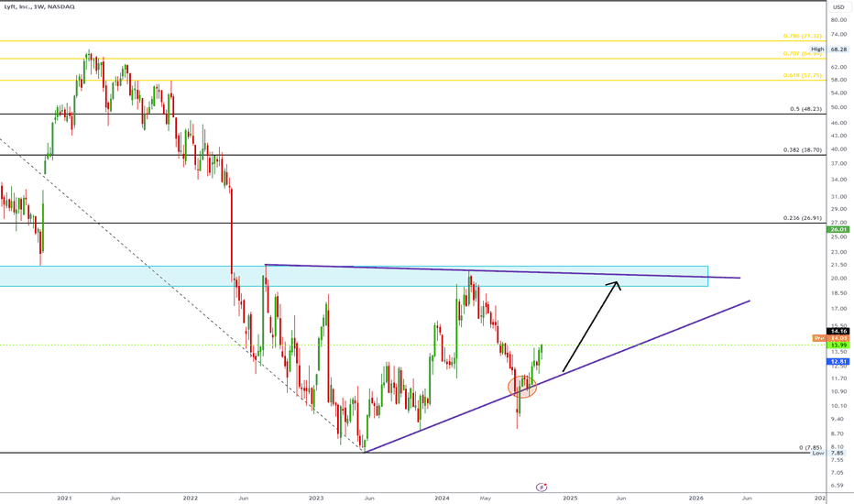Click the 9.40 price axis label

(x=838, y=420)
